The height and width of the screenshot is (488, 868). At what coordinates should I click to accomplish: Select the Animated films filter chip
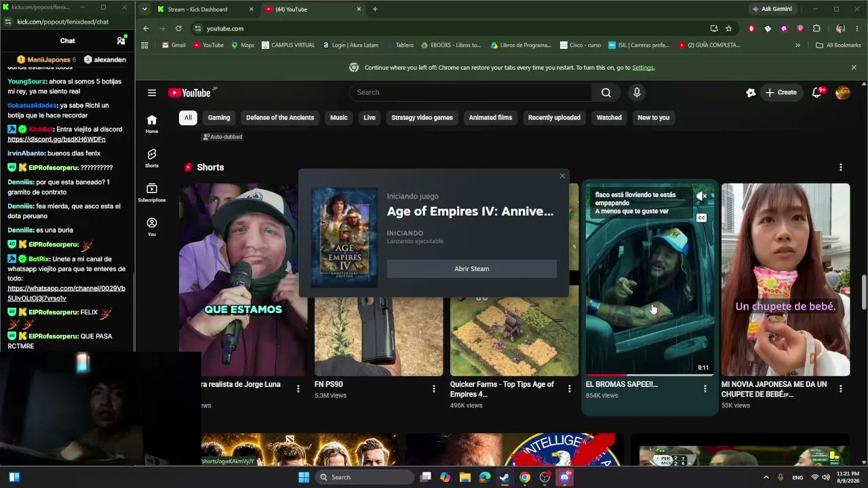coord(490,118)
